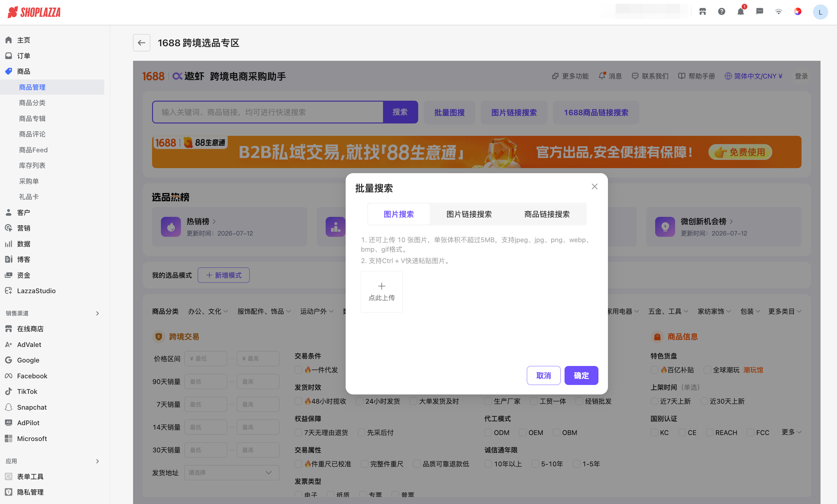Check the 24小时发货 checkbox
837x504 pixels.
(359, 401)
